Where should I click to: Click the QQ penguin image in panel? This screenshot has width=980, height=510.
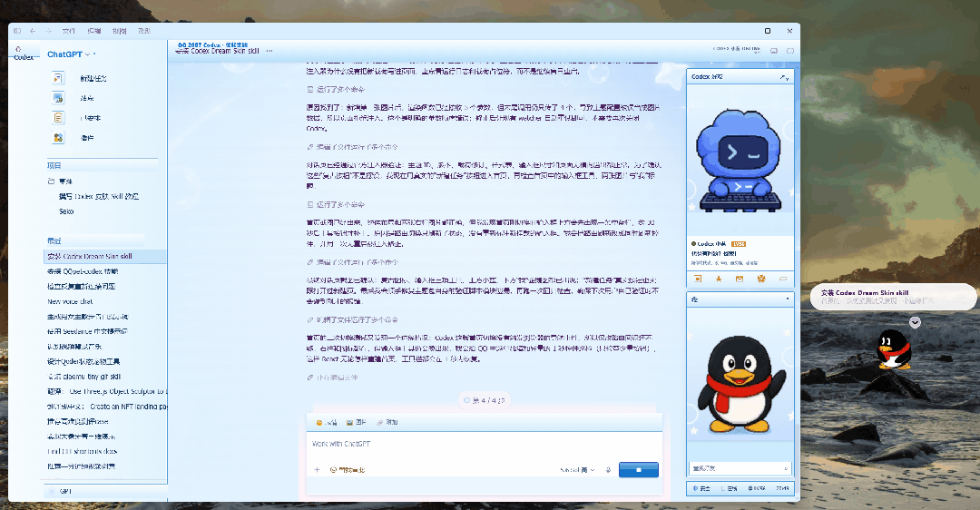[741, 385]
